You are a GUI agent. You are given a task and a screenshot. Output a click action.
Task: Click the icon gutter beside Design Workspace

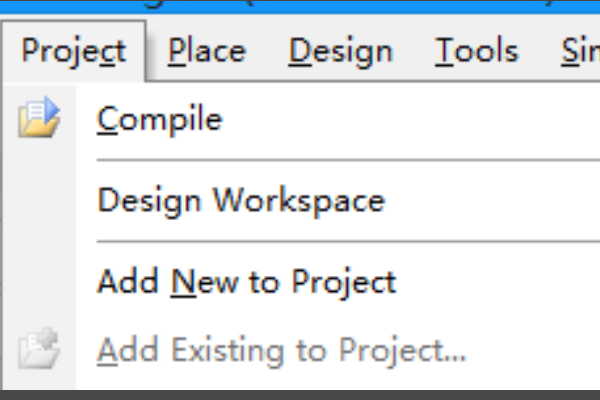[39, 200]
